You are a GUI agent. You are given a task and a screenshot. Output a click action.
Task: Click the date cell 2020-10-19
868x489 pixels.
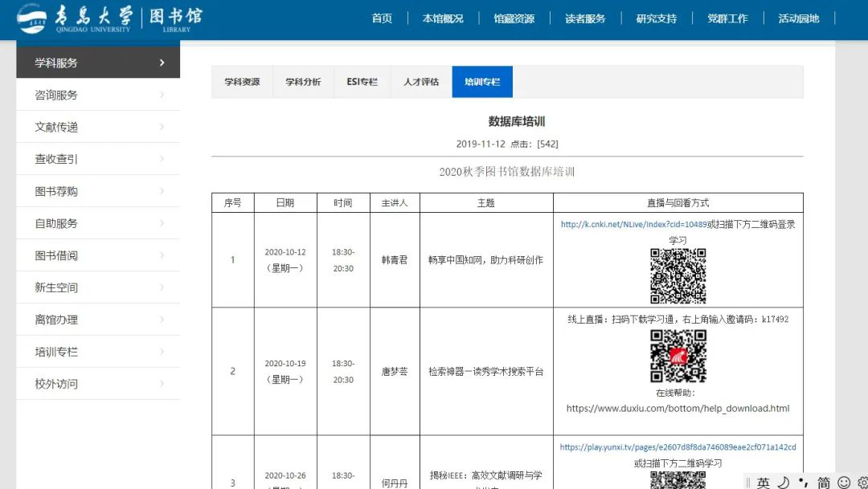285,371
